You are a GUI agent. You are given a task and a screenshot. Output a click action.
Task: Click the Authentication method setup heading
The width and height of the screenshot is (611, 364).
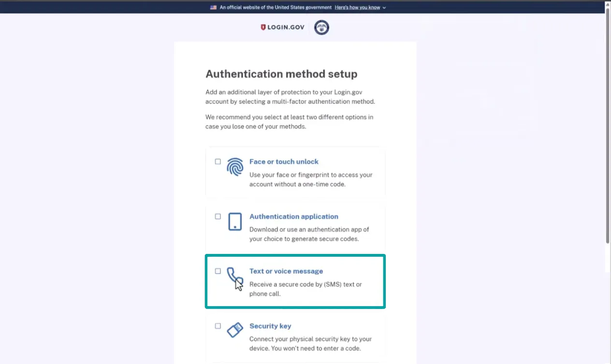coord(281,74)
